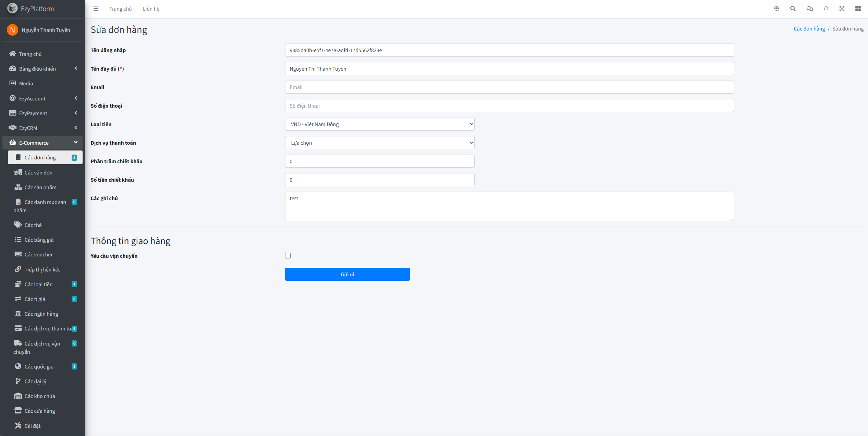
Task: Open the chat messages icon
Action: pyautogui.click(x=809, y=9)
